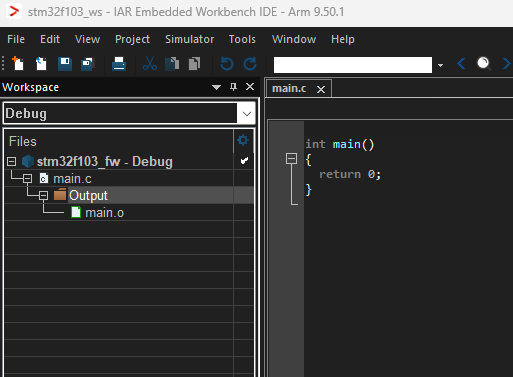Find previous arrow in toolbar
This screenshot has width=513, height=377.
[x=461, y=63]
